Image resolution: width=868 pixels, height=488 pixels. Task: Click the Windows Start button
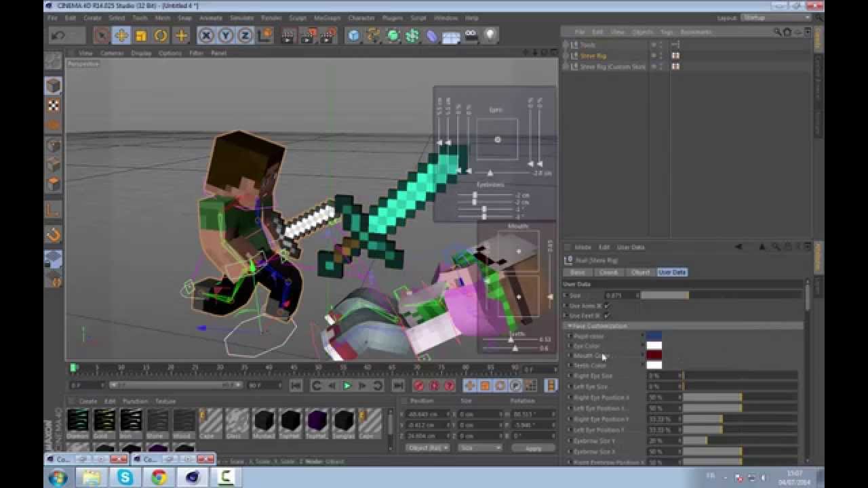[58, 477]
